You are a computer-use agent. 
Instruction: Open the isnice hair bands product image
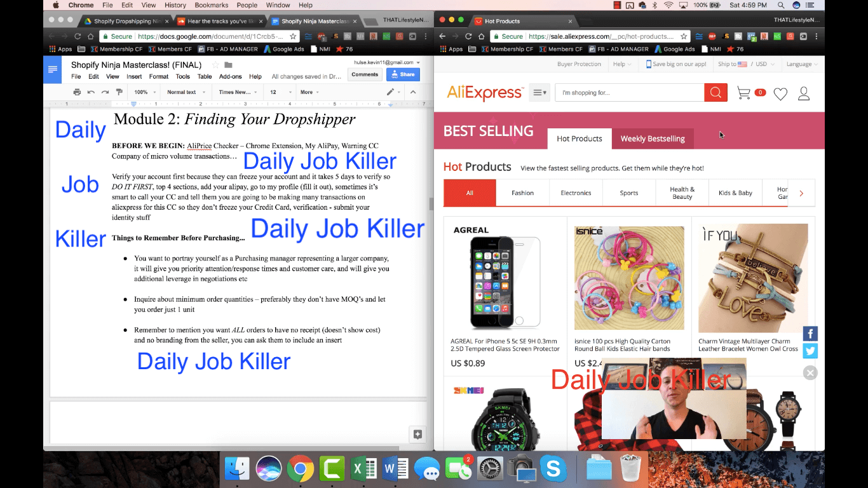(629, 278)
